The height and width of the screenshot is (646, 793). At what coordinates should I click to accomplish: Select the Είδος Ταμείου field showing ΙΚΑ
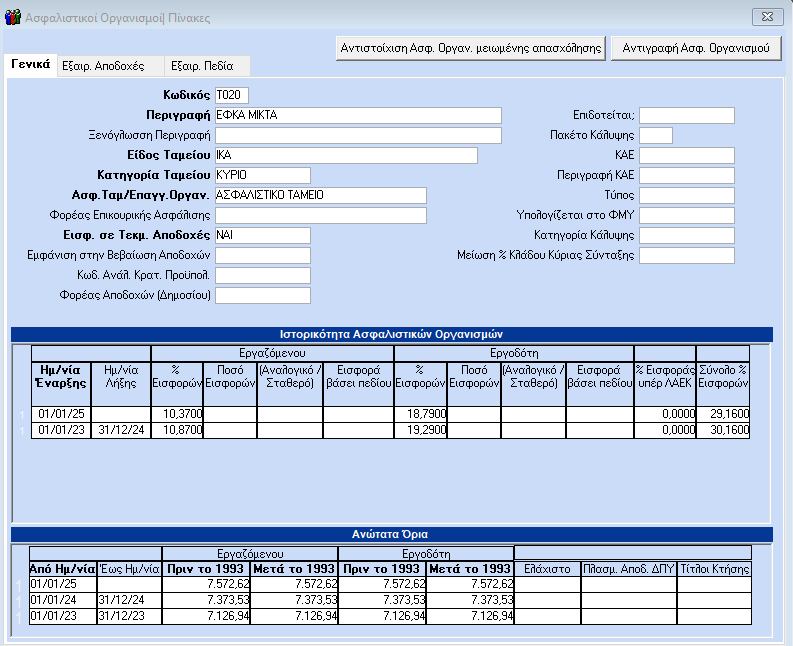(x=345, y=155)
